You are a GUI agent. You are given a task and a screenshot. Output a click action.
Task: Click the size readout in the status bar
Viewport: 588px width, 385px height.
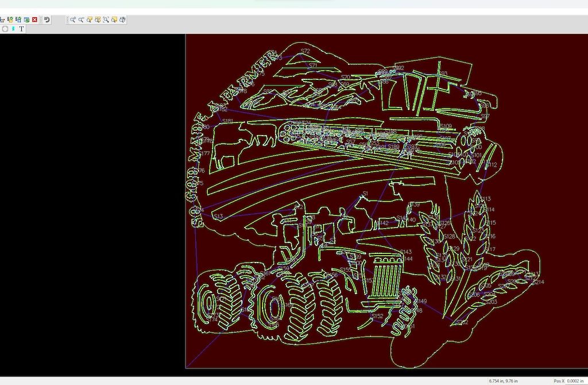point(503,381)
